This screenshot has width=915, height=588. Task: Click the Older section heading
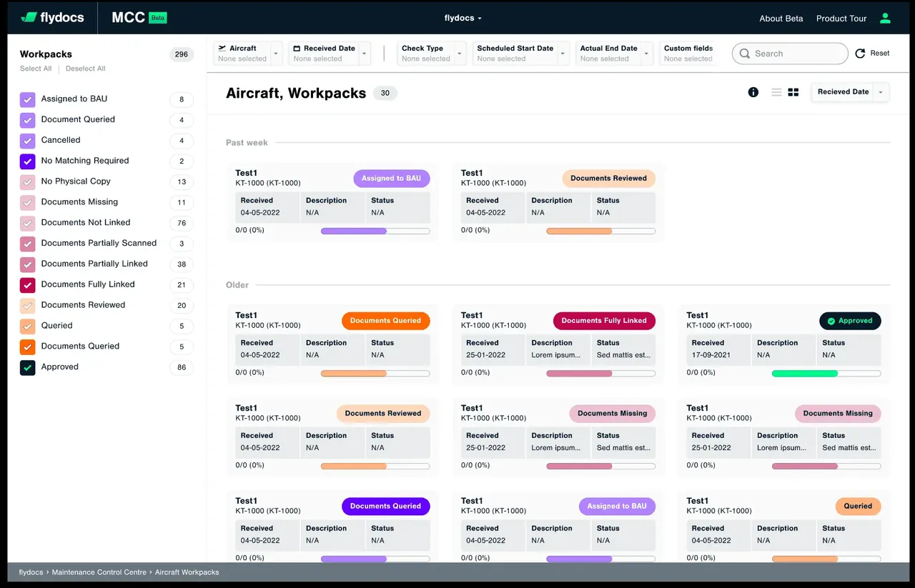tap(237, 285)
